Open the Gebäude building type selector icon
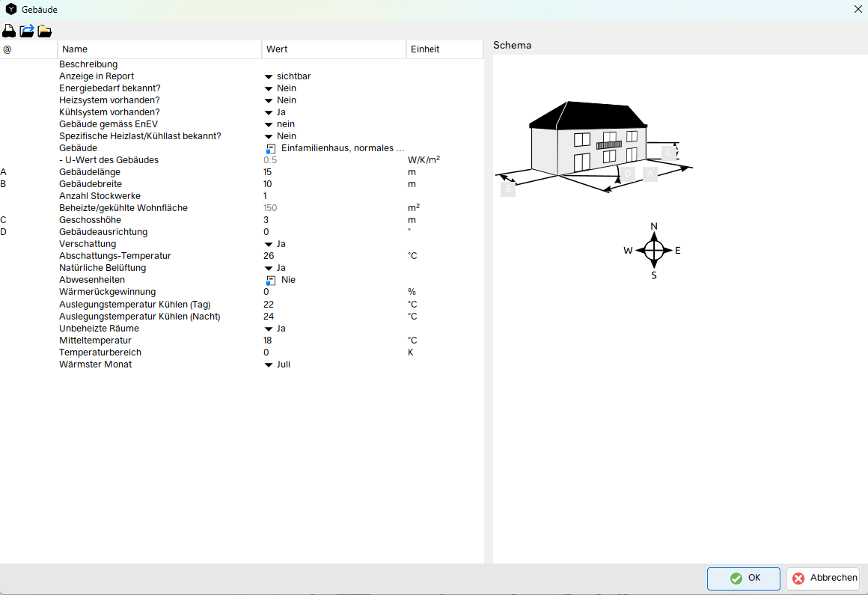The image size is (868, 595). pyautogui.click(x=270, y=149)
